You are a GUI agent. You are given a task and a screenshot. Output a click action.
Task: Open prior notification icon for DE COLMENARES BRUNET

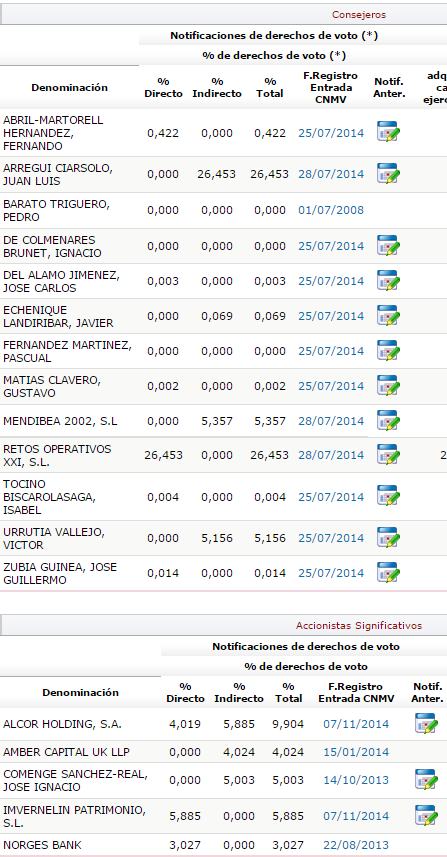click(x=389, y=245)
